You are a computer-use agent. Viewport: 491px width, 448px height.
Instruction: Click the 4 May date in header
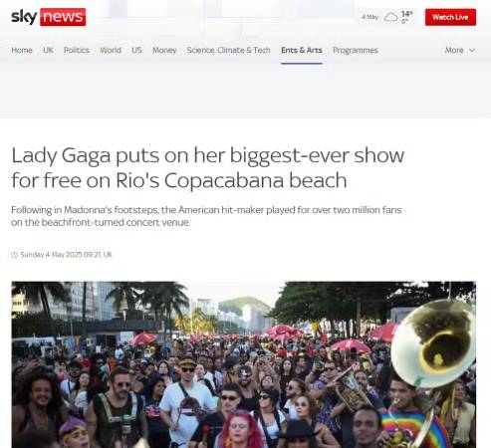[x=370, y=17]
